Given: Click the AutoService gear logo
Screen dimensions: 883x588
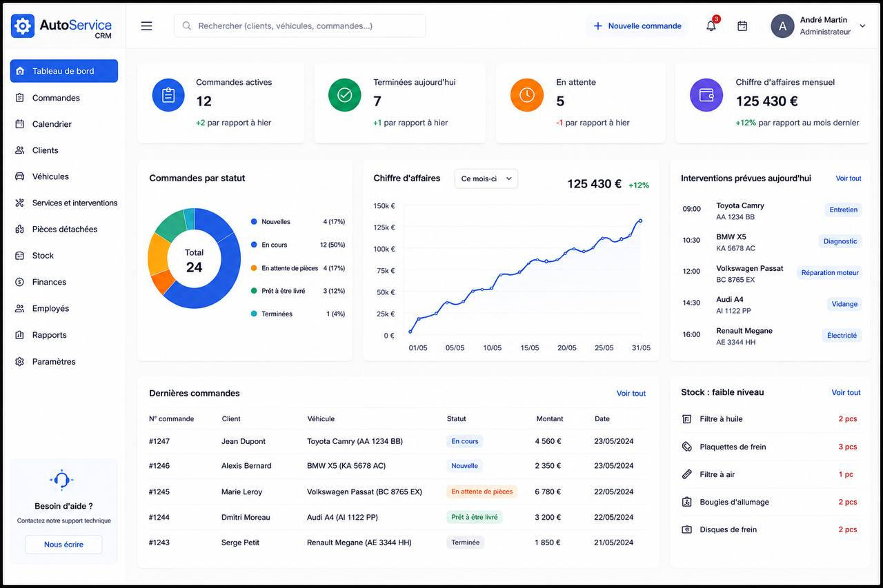Looking at the screenshot, I should pyautogui.click(x=23, y=26).
